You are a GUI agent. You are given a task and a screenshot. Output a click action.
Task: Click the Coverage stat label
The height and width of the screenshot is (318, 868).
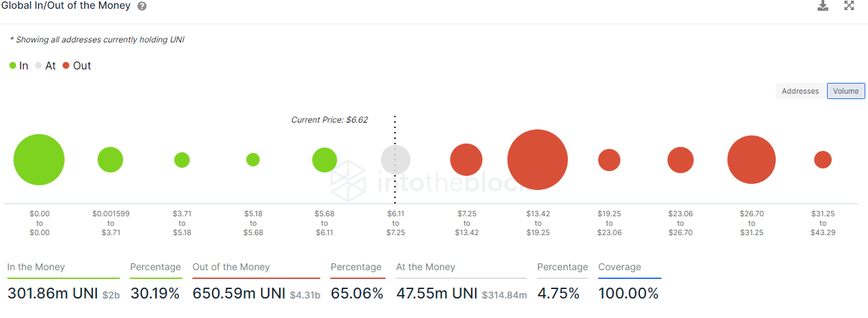tap(620, 267)
